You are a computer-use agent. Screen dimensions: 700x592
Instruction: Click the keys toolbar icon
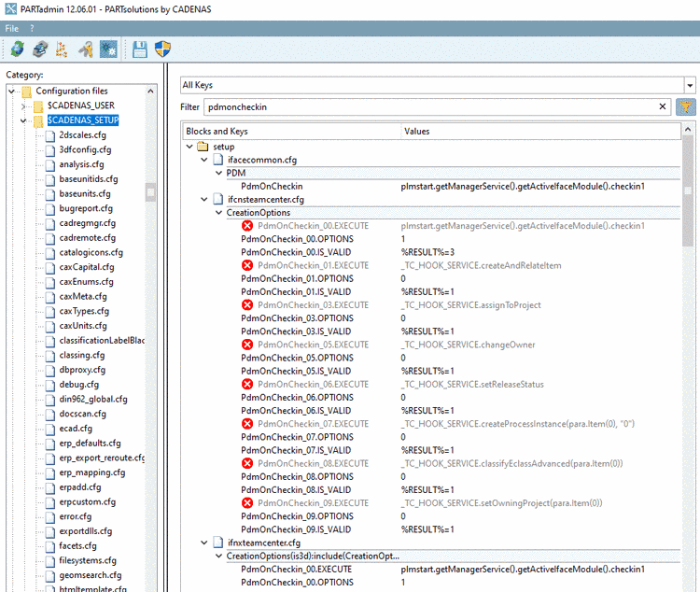[x=85, y=49]
